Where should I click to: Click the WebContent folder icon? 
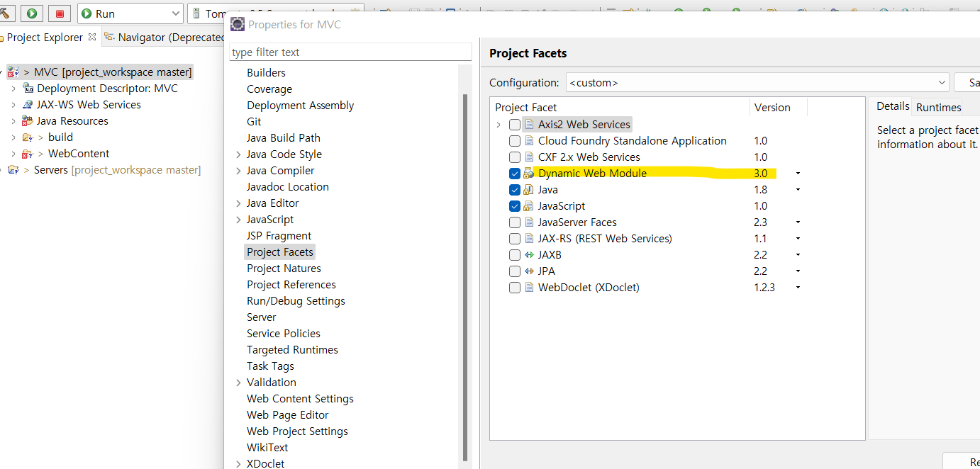[x=28, y=154]
